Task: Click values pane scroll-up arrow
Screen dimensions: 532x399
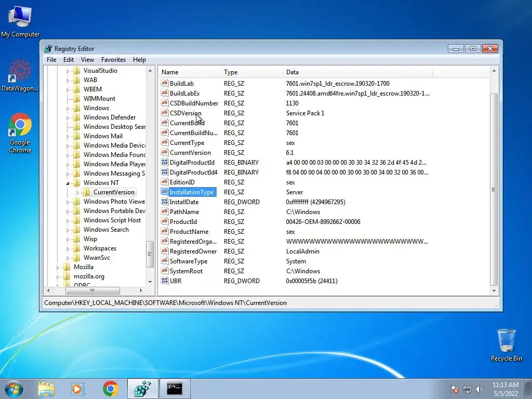Action: 494,71
